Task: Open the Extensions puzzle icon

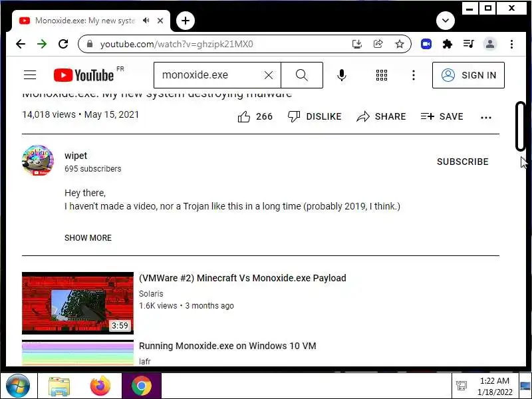Action: [448, 44]
